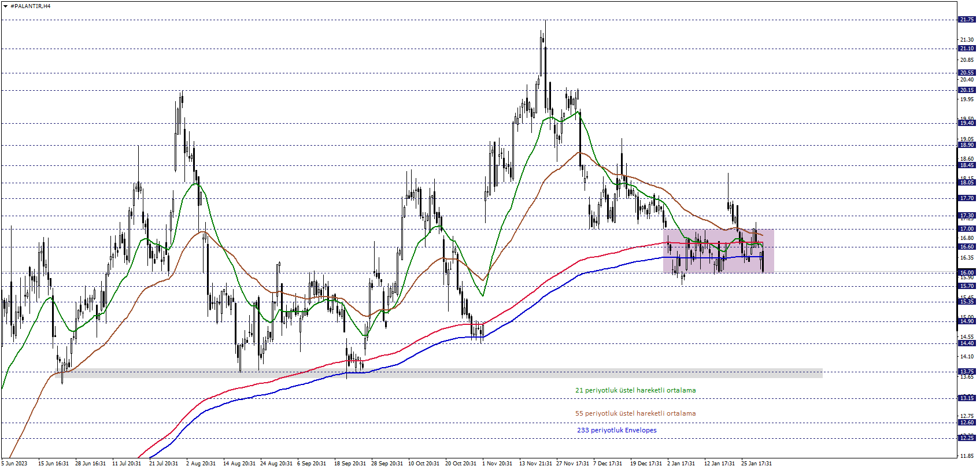Viewport: 980px width, 470px height.
Task: Click the '24 Aug 20:31' date on time axis
Action: tap(276, 464)
